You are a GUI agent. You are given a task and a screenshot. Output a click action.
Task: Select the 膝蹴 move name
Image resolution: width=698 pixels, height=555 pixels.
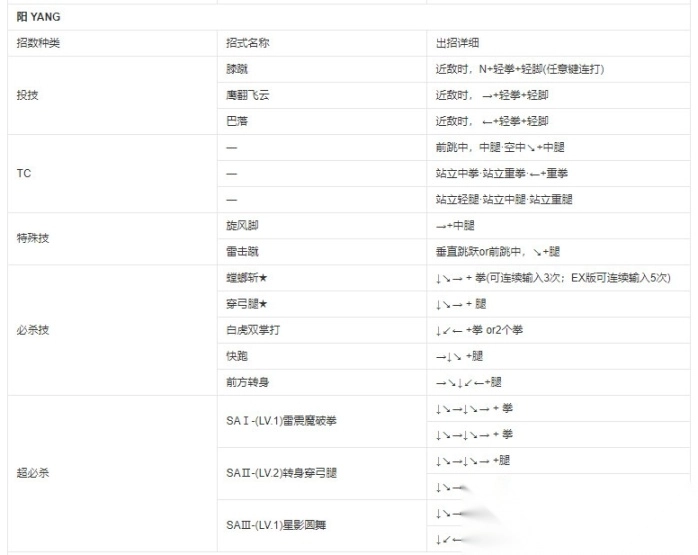point(236,70)
